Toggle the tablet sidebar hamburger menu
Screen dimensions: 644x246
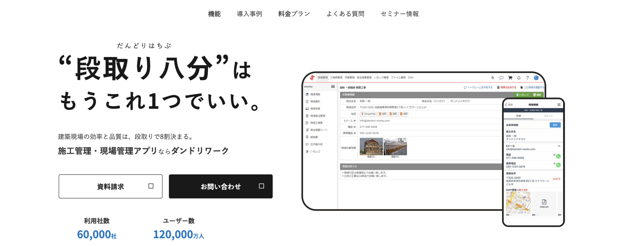pos(333,86)
